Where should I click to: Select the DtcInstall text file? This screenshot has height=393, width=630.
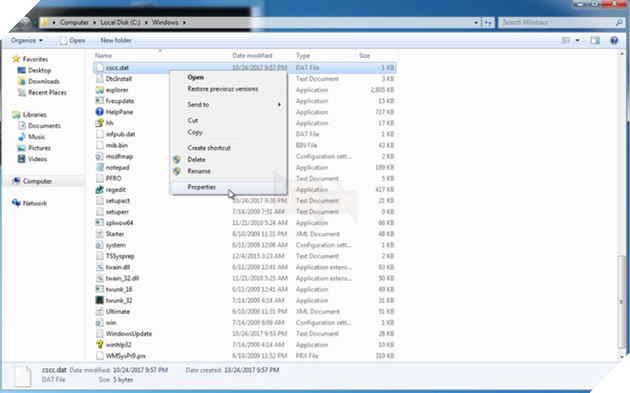(x=119, y=79)
